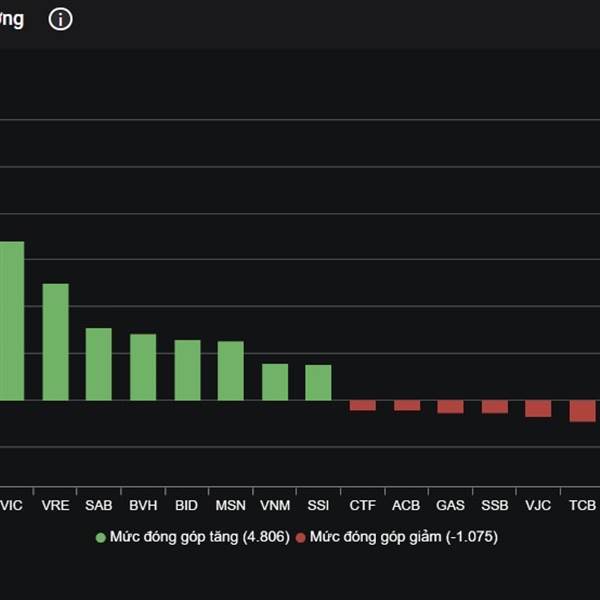
Task: Click the SAB bar in chart
Action: click(x=99, y=363)
